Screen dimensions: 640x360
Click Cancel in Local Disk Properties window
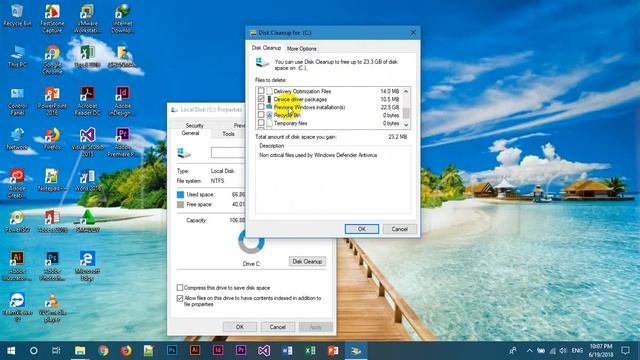[278, 327]
